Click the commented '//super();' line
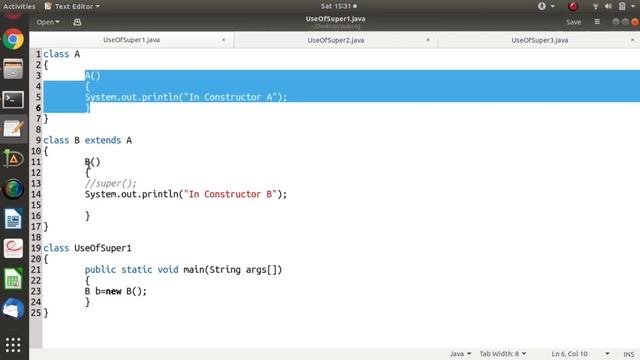This screenshot has height=360, width=640. [111, 183]
